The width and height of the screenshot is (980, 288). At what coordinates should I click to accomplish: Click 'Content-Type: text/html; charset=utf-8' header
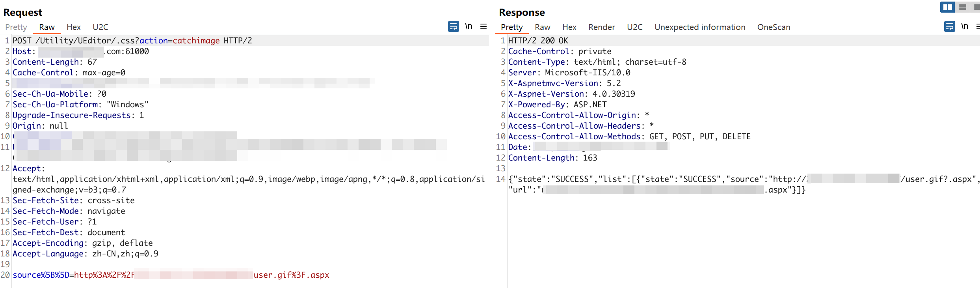[597, 62]
